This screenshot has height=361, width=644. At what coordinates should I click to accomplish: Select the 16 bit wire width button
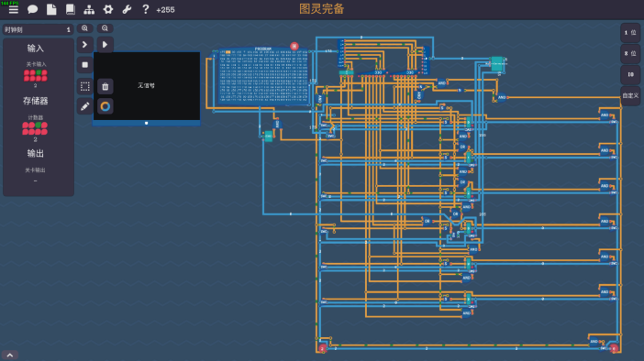click(x=630, y=74)
